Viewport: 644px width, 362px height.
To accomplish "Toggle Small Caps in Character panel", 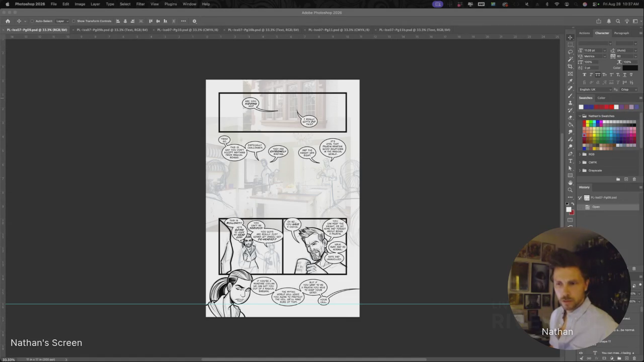I will click(604, 74).
